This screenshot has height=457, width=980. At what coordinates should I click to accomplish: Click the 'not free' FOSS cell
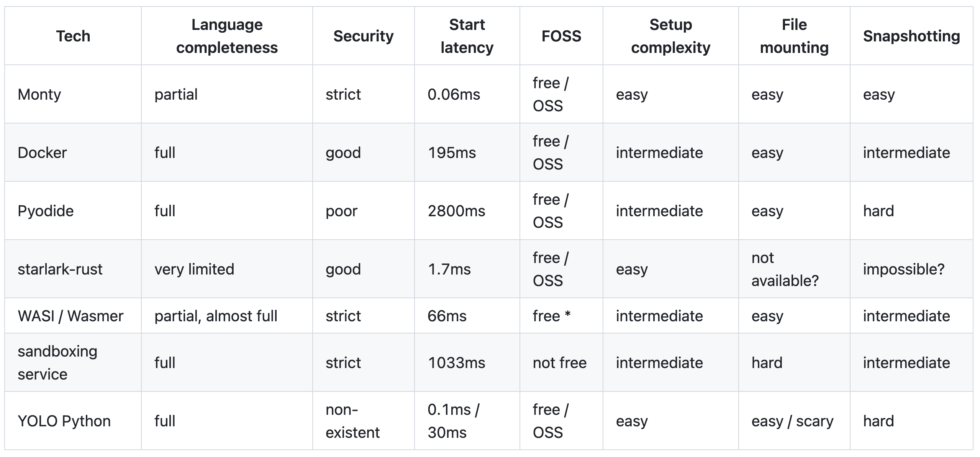pos(559,363)
